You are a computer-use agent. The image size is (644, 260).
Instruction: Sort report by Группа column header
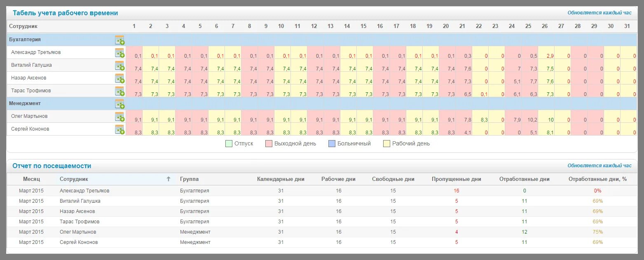(x=189, y=179)
